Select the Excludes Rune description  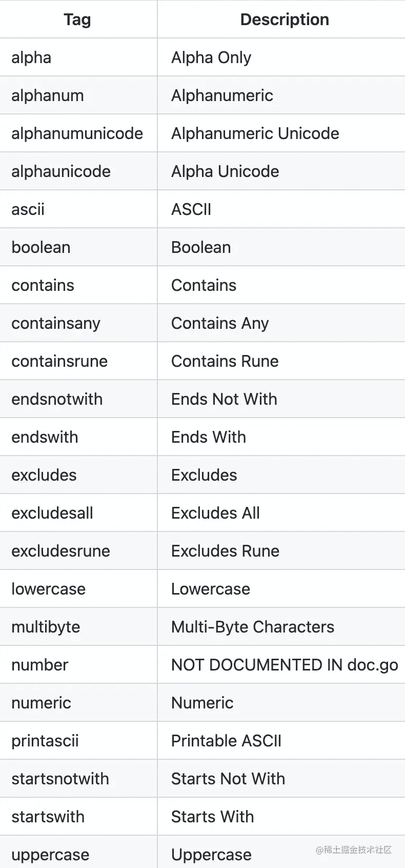(226, 551)
